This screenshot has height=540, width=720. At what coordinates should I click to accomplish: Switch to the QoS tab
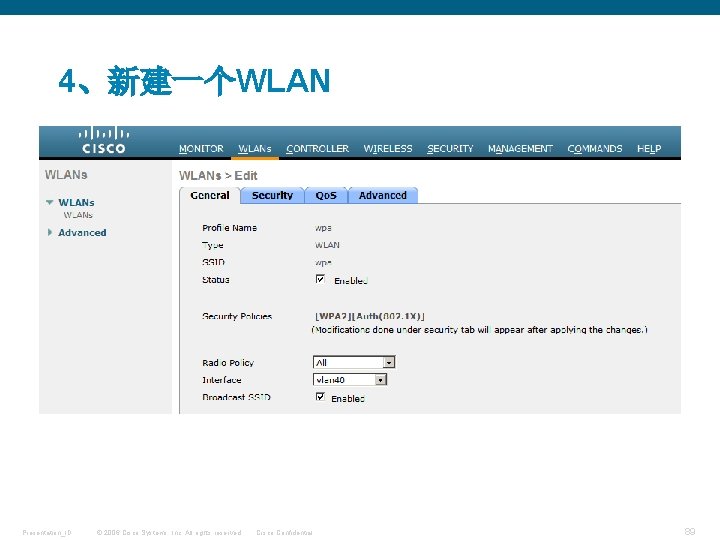(x=326, y=196)
